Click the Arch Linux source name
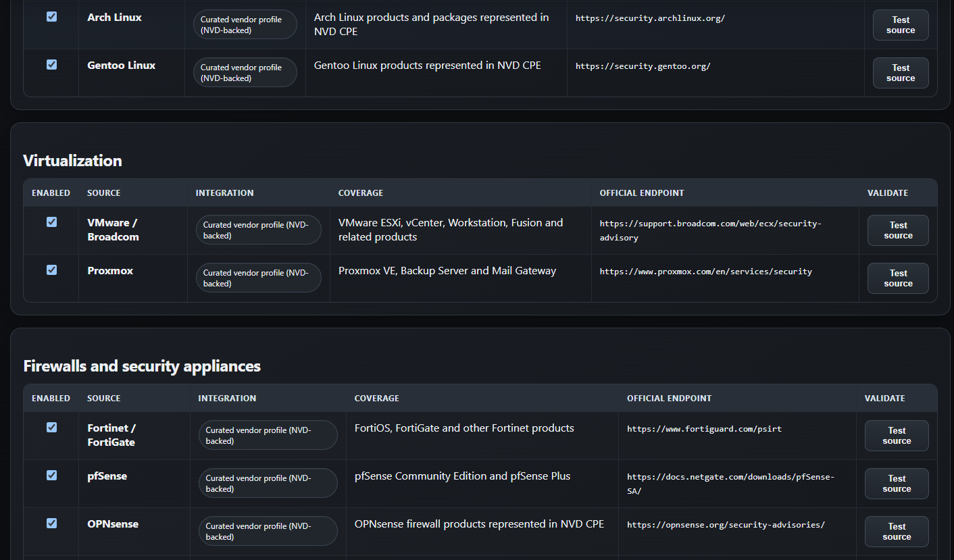The width and height of the screenshot is (954, 560). pos(114,18)
